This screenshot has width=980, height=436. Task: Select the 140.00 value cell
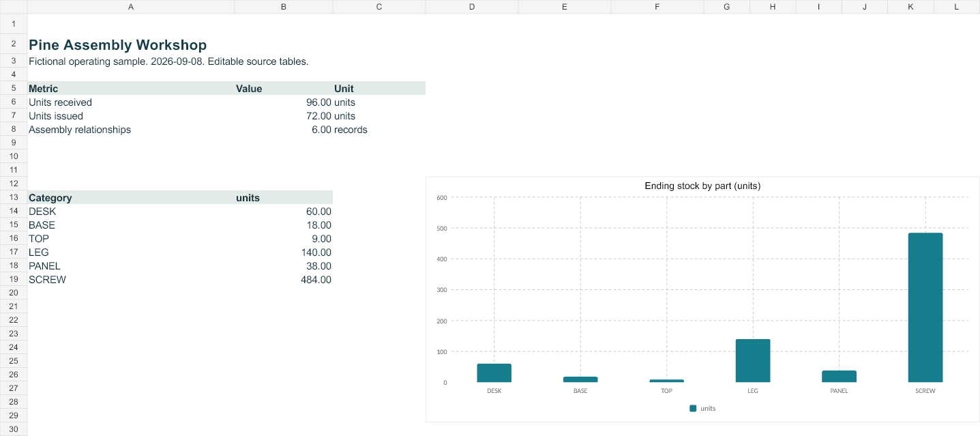coord(284,252)
